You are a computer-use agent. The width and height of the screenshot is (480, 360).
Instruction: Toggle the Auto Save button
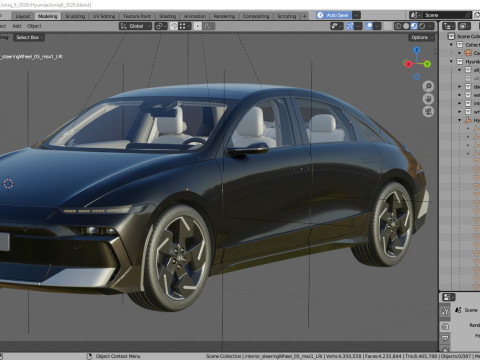pyautogui.click(x=334, y=15)
